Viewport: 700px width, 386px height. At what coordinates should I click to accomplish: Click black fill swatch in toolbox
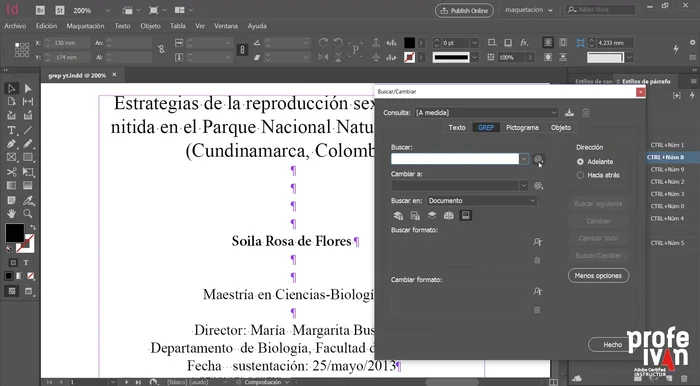15,233
